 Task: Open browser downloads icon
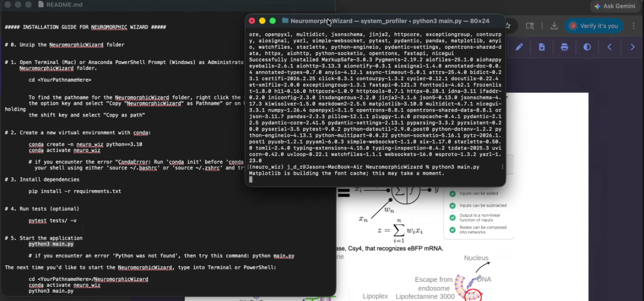pyautogui.click(x=554, y=26)
